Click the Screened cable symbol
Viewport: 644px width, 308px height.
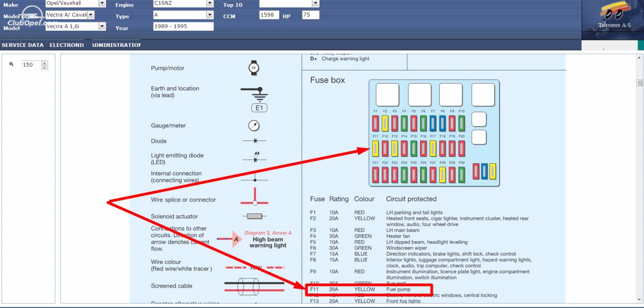pos(255,287)
